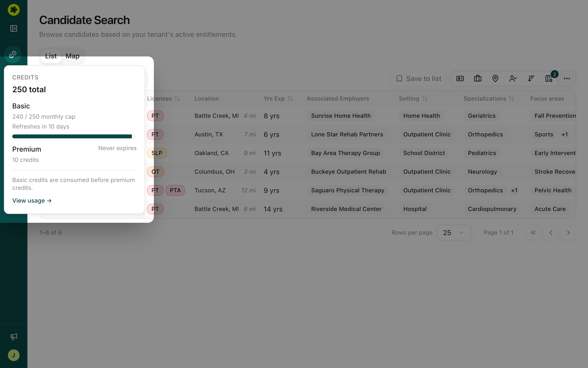Viewport: 588px width, 368px height.
Task: Click the +1 badge beside Sports
Action: (x=565, y=134)
